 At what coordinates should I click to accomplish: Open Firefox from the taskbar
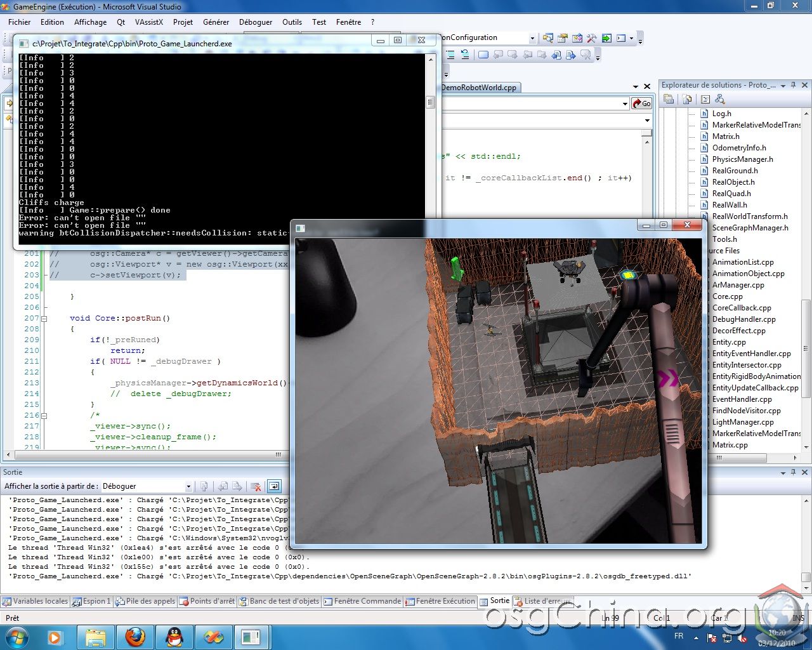tap(135, 637)
